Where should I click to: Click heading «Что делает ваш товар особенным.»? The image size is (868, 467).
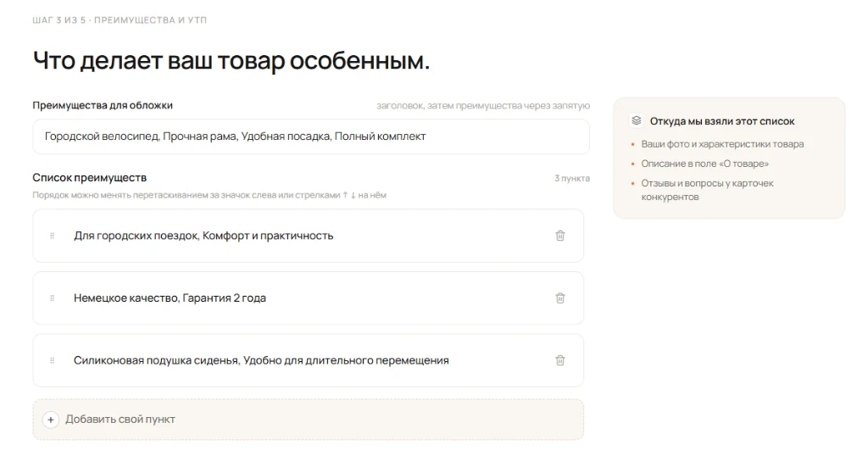tap(231, 60)
